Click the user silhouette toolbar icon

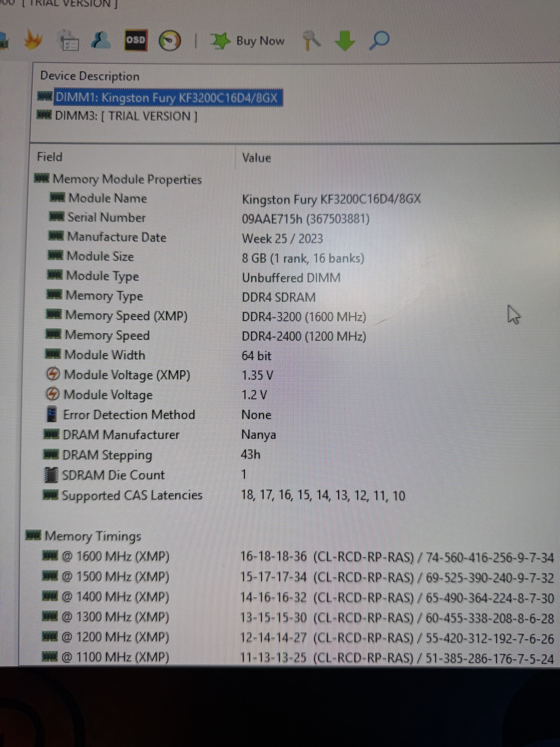(100, 41)
